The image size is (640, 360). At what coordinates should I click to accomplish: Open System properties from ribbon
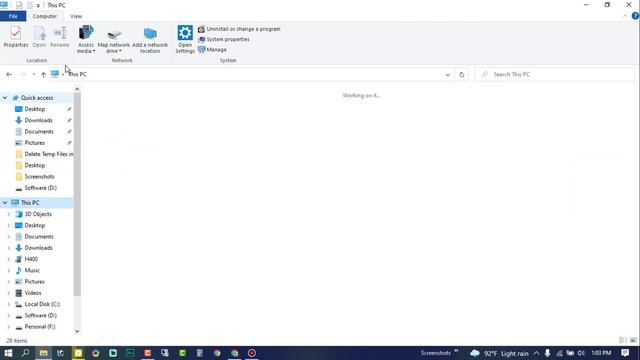click(x=224, y=39)
